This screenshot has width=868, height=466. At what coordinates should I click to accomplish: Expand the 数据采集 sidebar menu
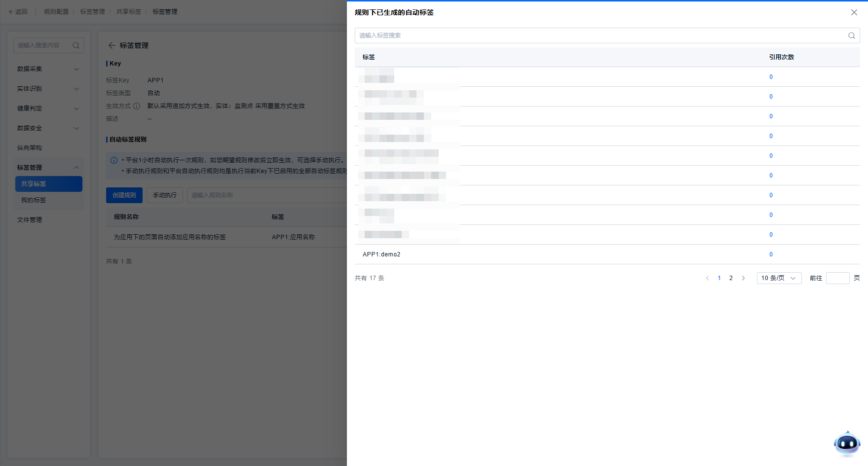(x=48, y=69)
